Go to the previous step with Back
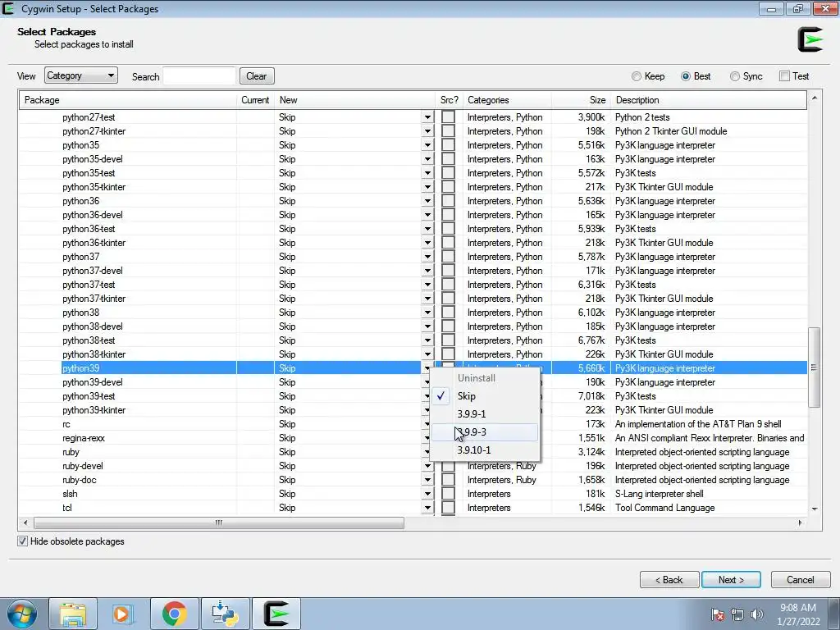Image resolution: width=840 pixels, height=630 pixels. click(x=669, y=580)
